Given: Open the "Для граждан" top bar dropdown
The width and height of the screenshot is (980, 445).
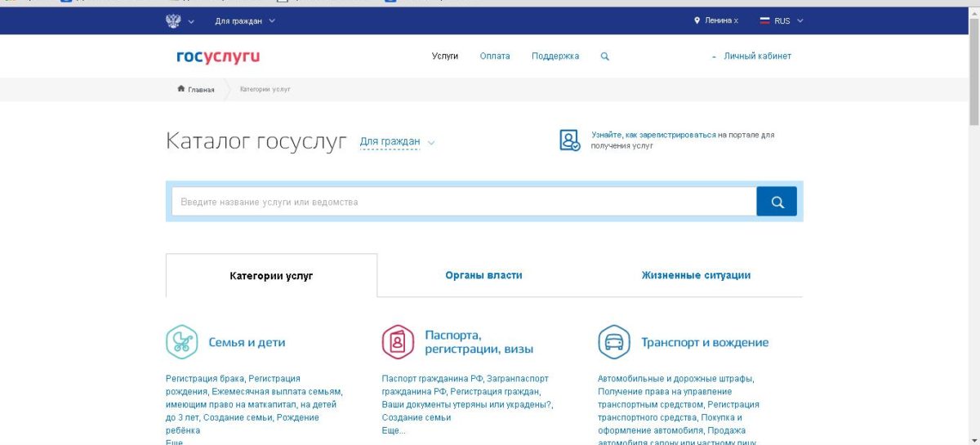Looking at the screenshot, I should pos(245,21).
